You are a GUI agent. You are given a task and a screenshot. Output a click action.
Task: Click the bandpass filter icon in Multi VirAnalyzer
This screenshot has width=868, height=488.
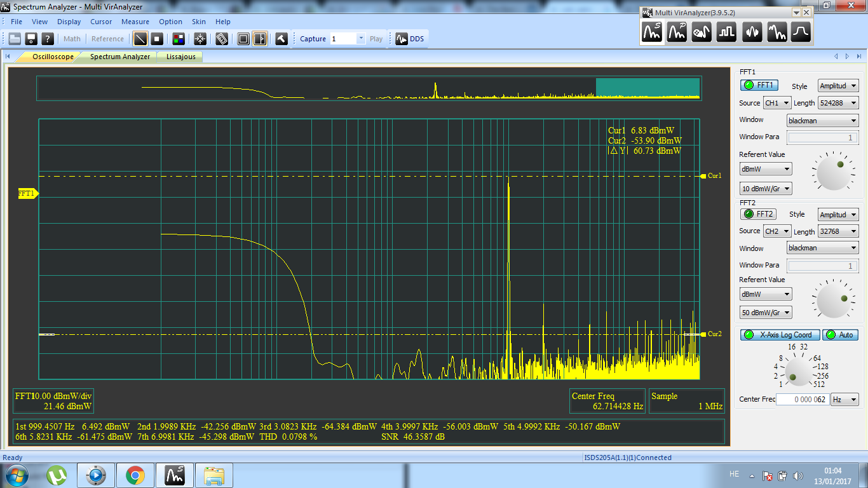tap(801, 32)
